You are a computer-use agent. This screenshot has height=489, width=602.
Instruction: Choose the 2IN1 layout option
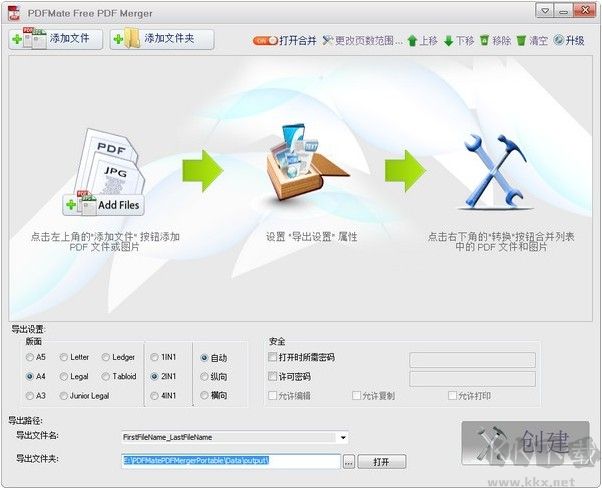[x=154, y=377]
